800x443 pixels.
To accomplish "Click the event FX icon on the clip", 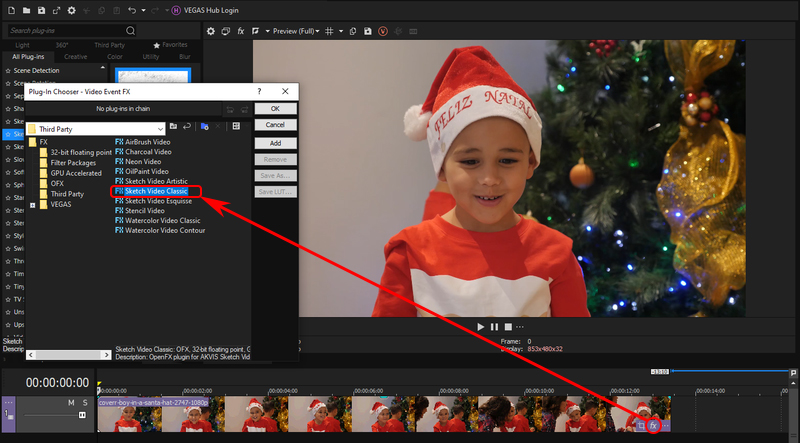I will click(x=653, y=425).
